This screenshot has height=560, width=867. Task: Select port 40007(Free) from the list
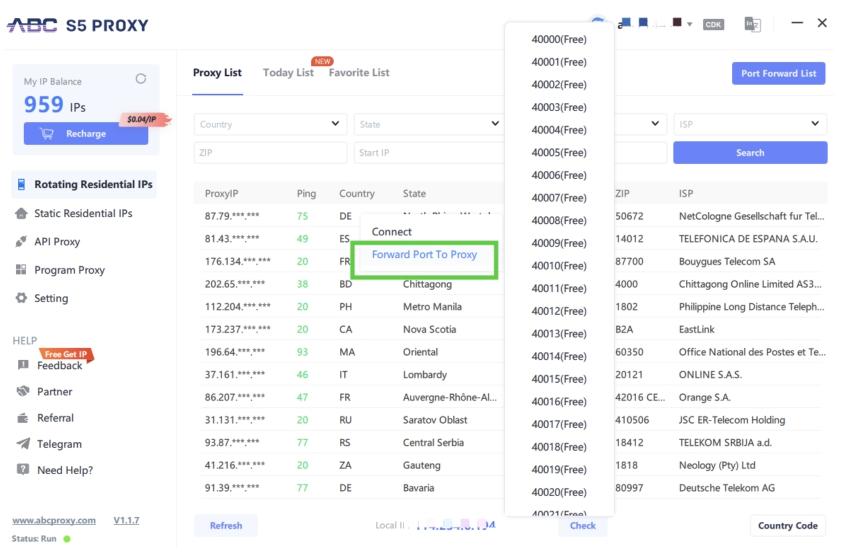tap(559, 198)
